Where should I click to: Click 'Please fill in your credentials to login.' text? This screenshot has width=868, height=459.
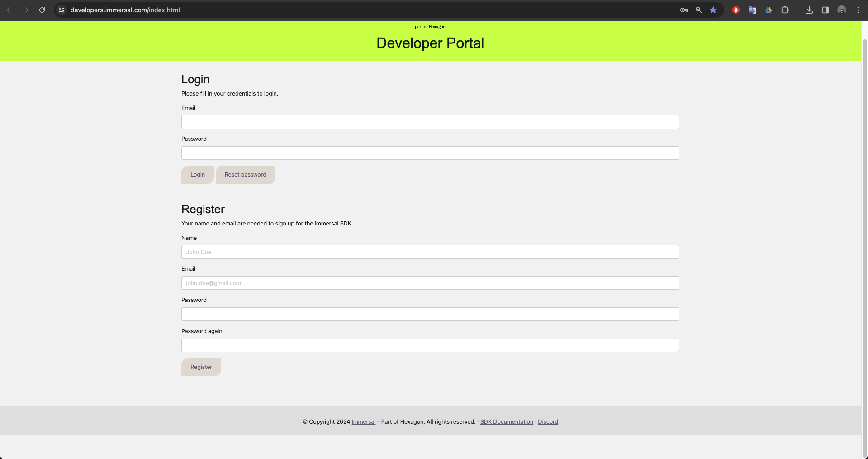coord(230,94)
